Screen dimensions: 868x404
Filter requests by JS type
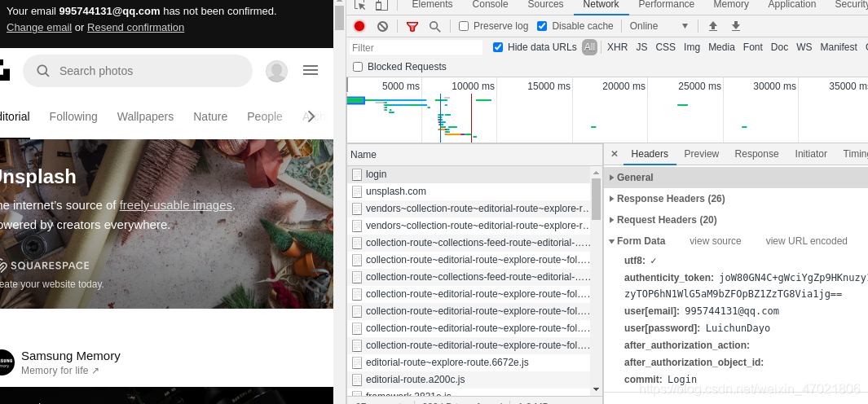tap(641, 47)
